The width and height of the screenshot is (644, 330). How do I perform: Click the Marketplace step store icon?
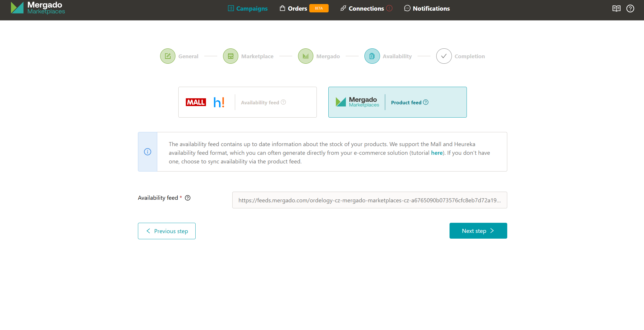[x=231, y=56]
